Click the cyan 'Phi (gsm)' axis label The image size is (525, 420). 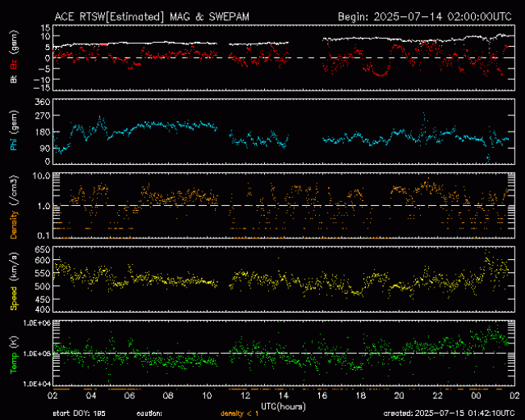pos(14,131)
